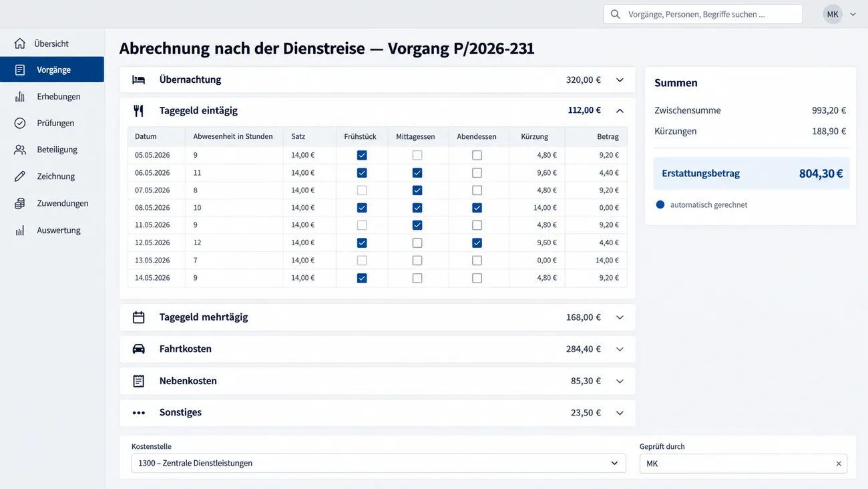Go to Zuwendungen in sidebar
The height and width of the screenshot is (489, 868).
(52, 203)
